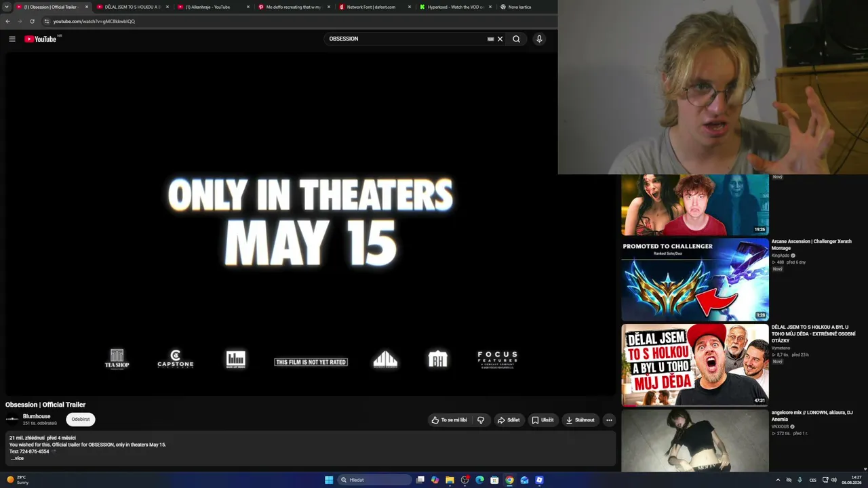Click the Obsession trailer video player
This screenshot has height=488, width=868.
pos(311,224)
